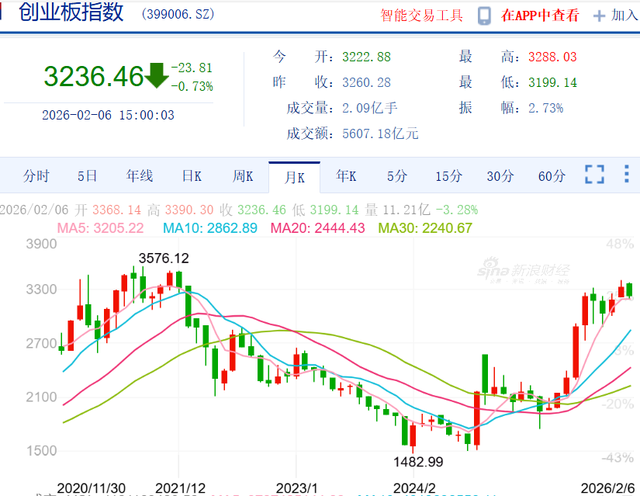Switch to 分时 intraday tab
The width and height of the screenshot is (640, 496).
tap(36, 176)
